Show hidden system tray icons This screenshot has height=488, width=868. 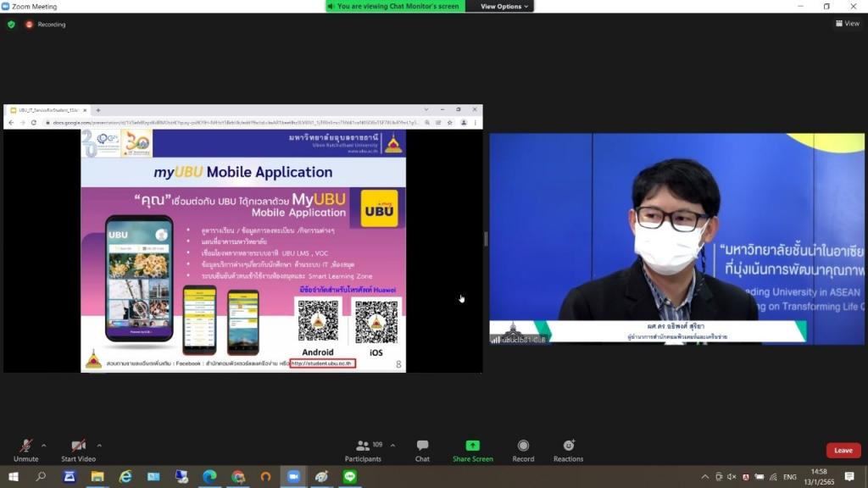point(704,476)
